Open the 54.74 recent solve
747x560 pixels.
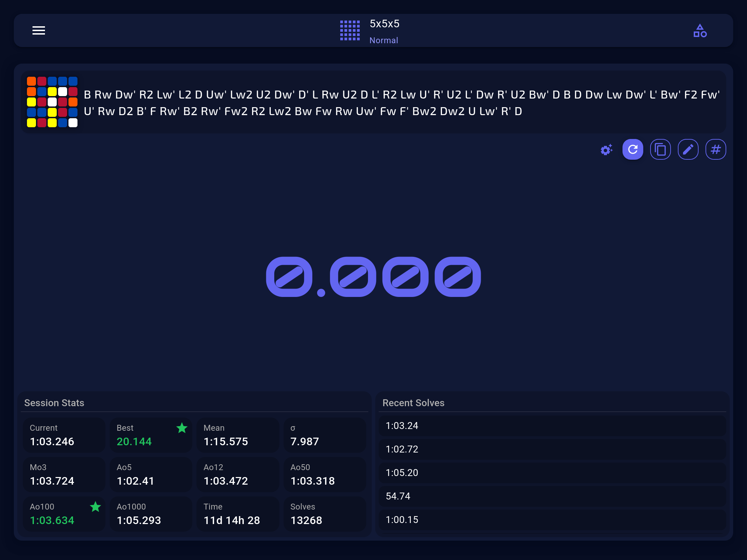click(x=552, y=496)
